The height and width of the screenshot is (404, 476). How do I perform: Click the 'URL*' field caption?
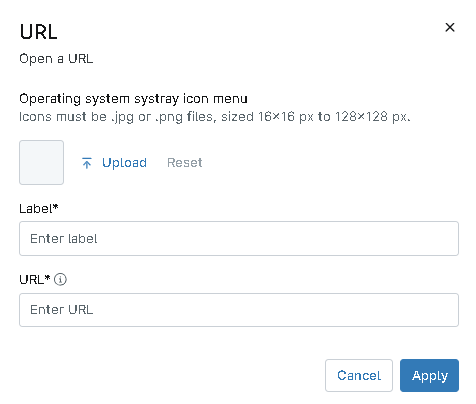click(x=35, y=279)
